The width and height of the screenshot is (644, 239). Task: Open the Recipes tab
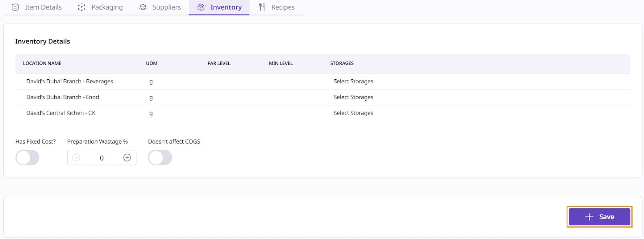(x=277, y=7)
